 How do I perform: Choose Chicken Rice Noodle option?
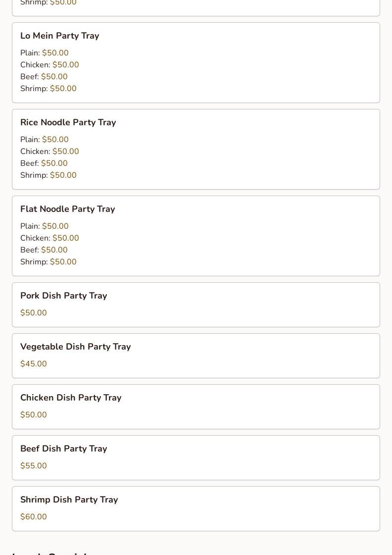point(49,151)
